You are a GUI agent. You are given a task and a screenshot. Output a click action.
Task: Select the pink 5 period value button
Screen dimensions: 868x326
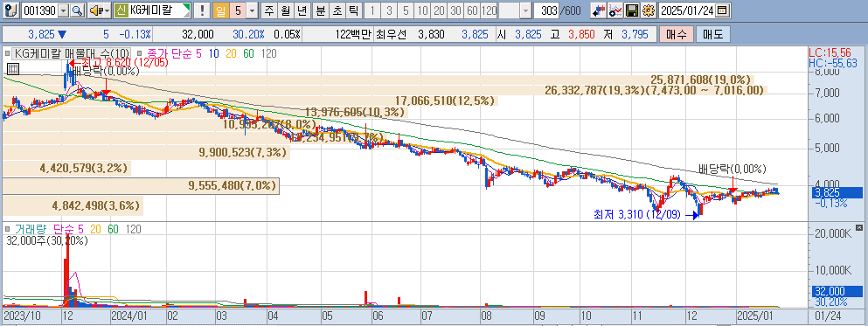(238, 10)
